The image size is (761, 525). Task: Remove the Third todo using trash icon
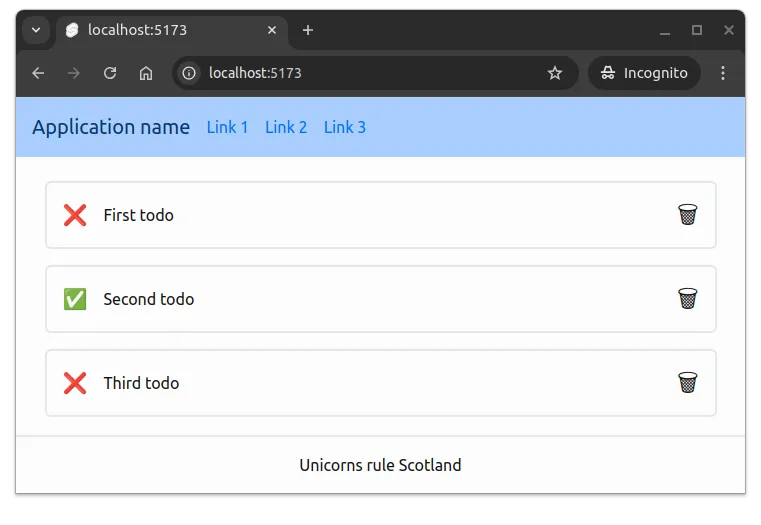(x=687, y=383)
